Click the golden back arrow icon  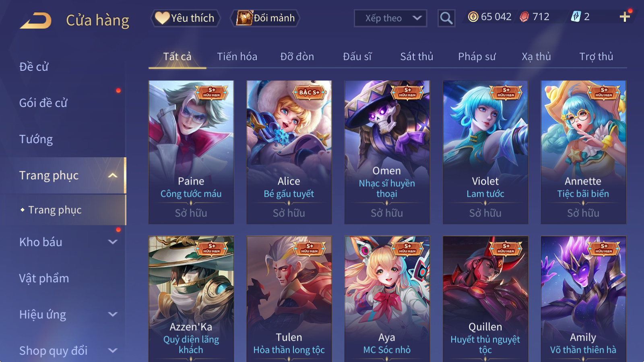[36, 21]
